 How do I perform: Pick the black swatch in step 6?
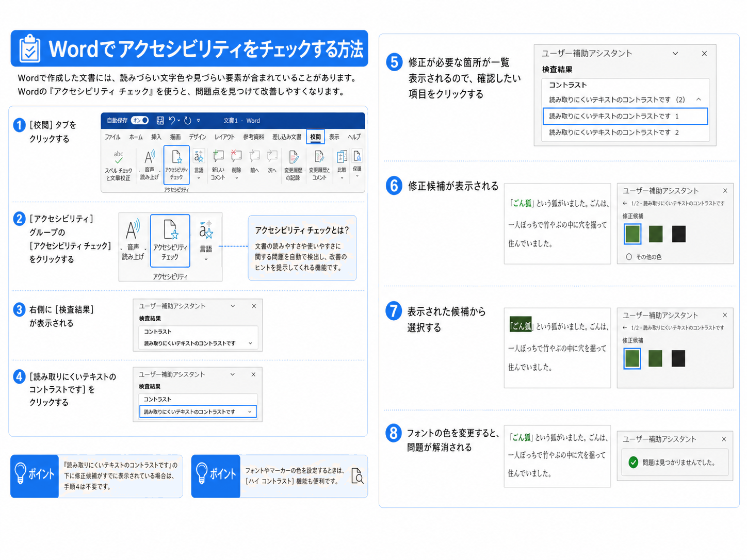(x=679, y=234)
